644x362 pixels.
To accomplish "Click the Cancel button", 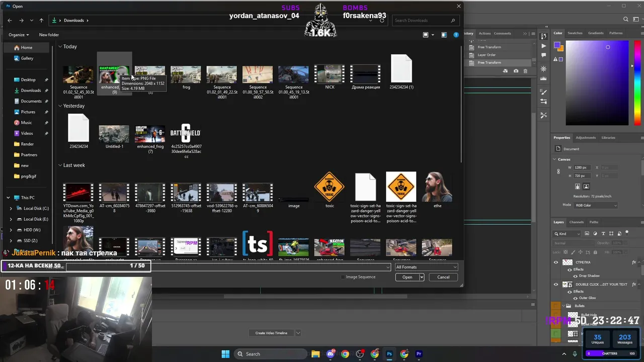I will point(443,277).
